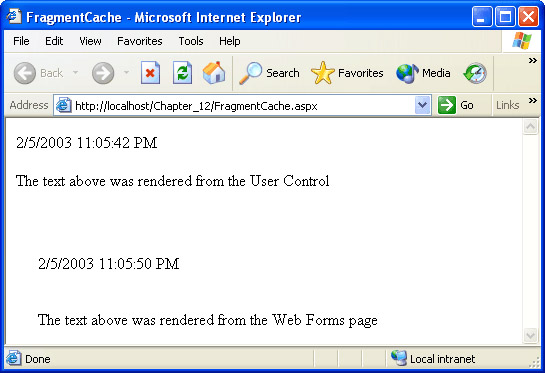Open the Favorites star toolbar button
Viewport: 545px width, 373px height.
point(347,73)
